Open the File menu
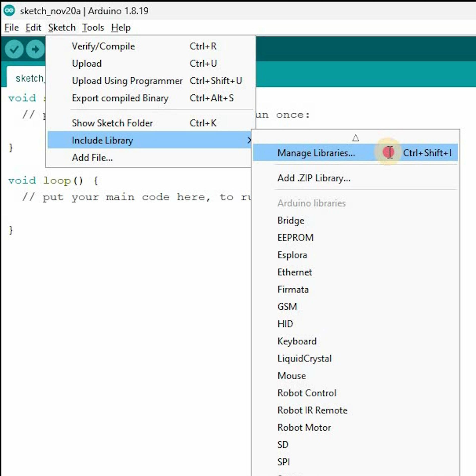The width and height of the screenshot is (476, 476). (x=11, y=28)
